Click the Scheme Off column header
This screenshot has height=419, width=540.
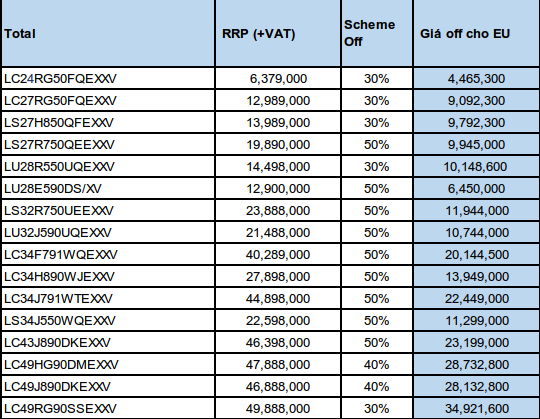[377, 33]
